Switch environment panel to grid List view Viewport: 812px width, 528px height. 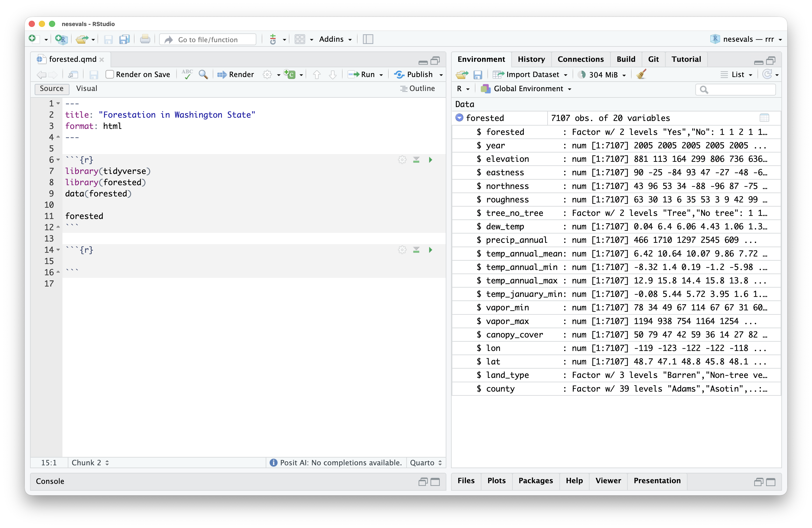click(x=737, y=74)
